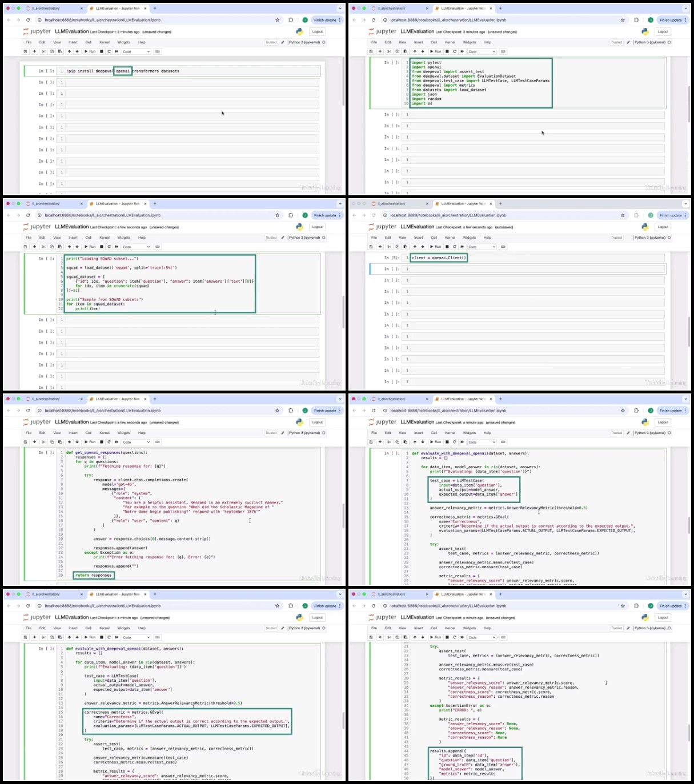The width and height of the screenshot is (694, 784).
Task: Open cell type dropdown in get_openai_responses panel
Action: click(136, 442)
